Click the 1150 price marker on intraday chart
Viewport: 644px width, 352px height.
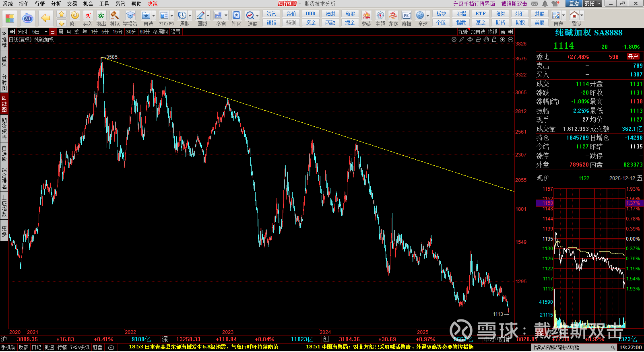pos(545,203)
